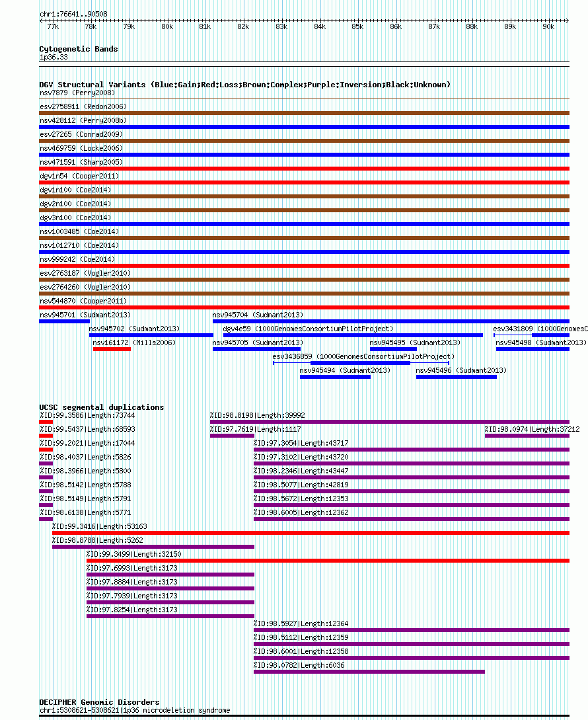
Task: Open variant nsv469759 (Locke2006)
Action: 81,148
